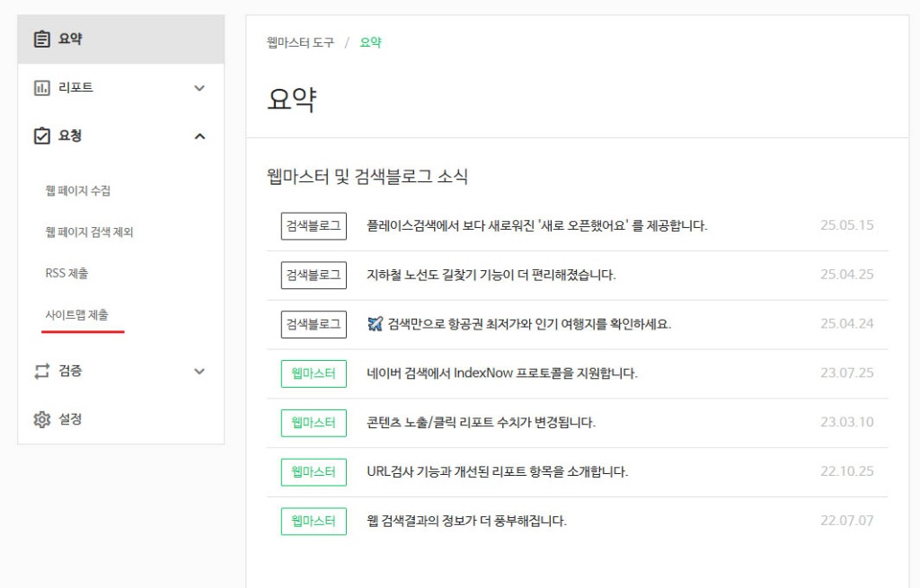Click the date 25.04.25
The width and height of the screenshot is (920, 588).
(846, 275)
